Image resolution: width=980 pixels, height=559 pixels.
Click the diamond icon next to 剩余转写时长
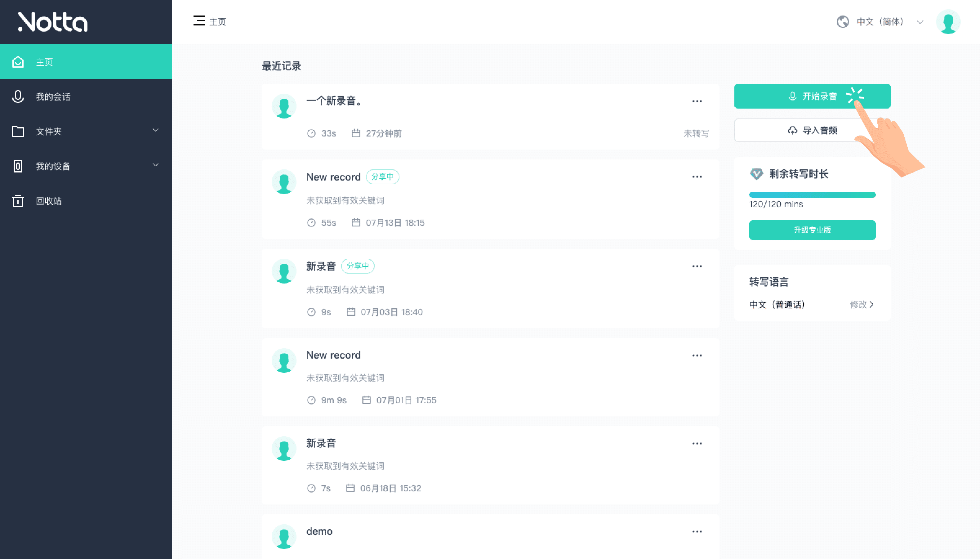756,174
